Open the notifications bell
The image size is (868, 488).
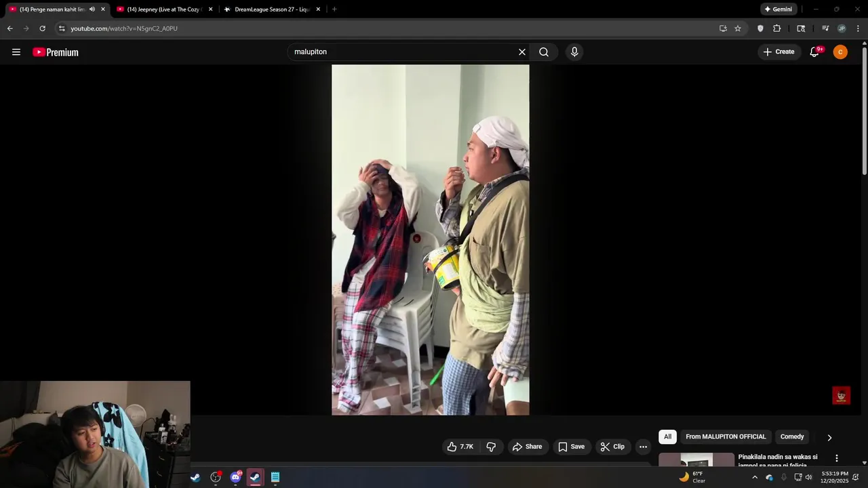(x=815, y=52)
